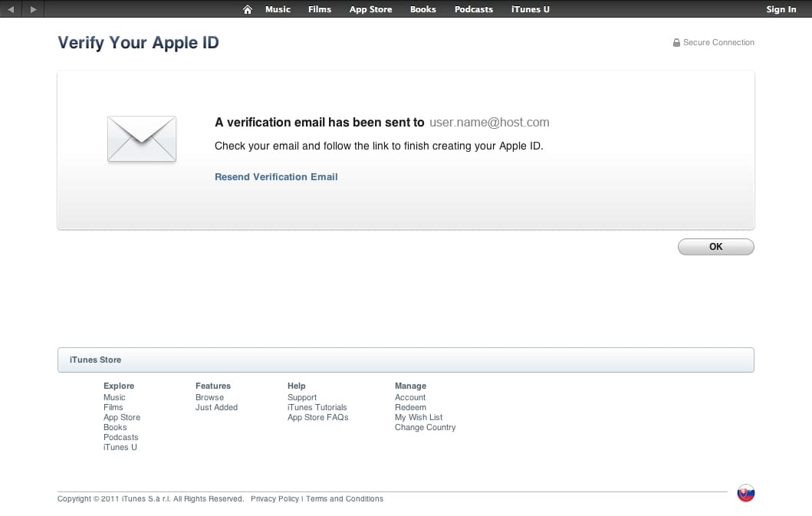Click the envelope email icon
812x516 pixels.
[142, 139]
